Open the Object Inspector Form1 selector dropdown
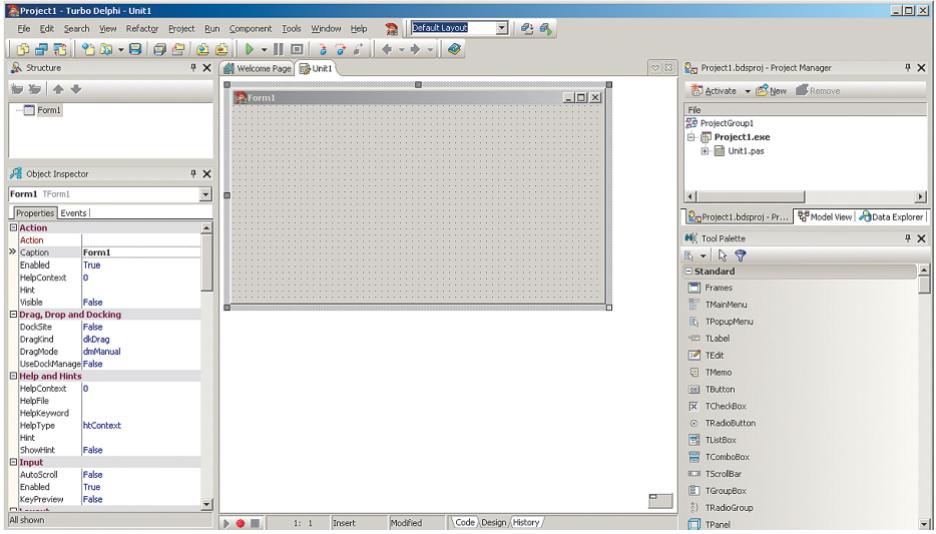This screenshot has width=936, height=534. pos(205,194)
